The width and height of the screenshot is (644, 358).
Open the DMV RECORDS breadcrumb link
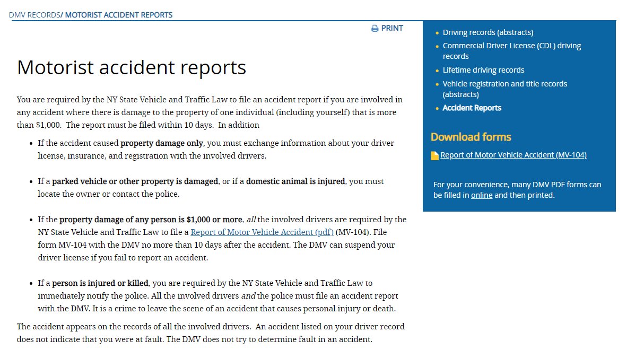[x=34, y=15]
